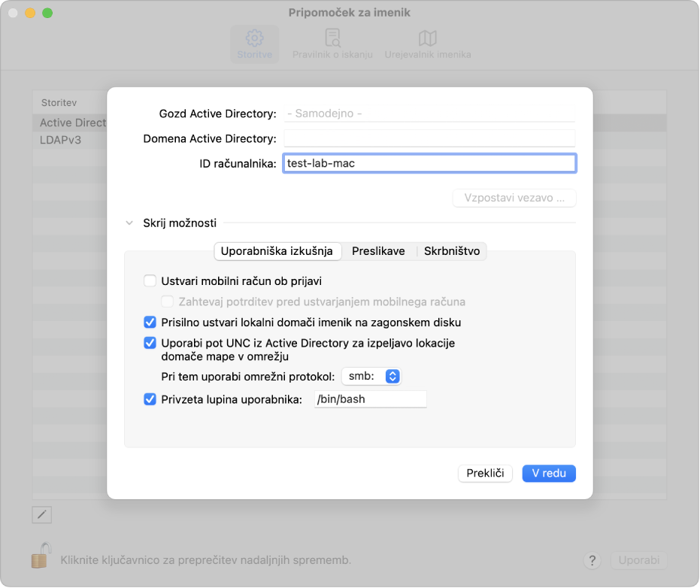Click the Prekliči button
The image size is (700, 588).
[485, 473]
